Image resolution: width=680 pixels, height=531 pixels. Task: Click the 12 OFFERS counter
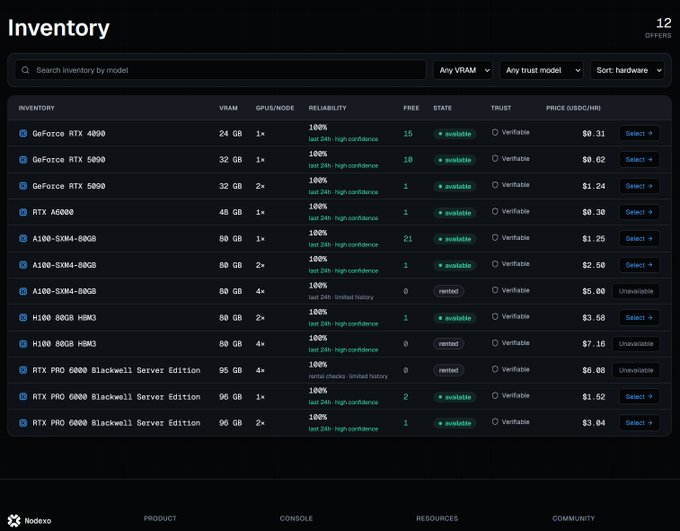click(658, 28)
